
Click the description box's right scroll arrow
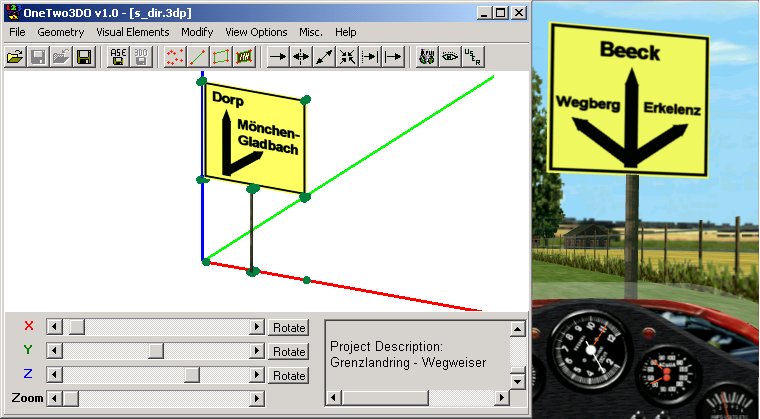click(502, 398)
